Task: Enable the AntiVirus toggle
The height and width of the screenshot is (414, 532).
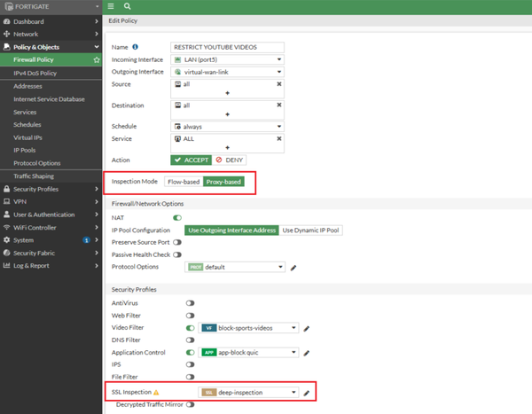Action: pos(190,303)
